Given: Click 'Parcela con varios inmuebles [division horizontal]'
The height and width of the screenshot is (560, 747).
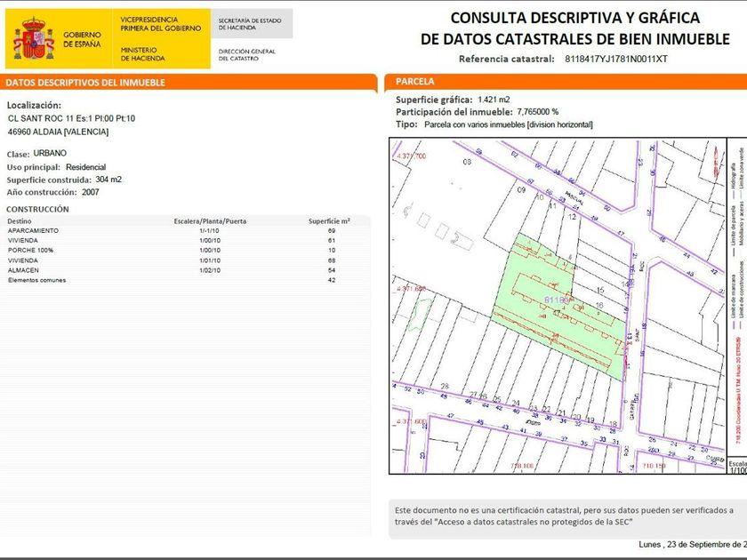Looking at the screenshot, I should pos(509,124).
